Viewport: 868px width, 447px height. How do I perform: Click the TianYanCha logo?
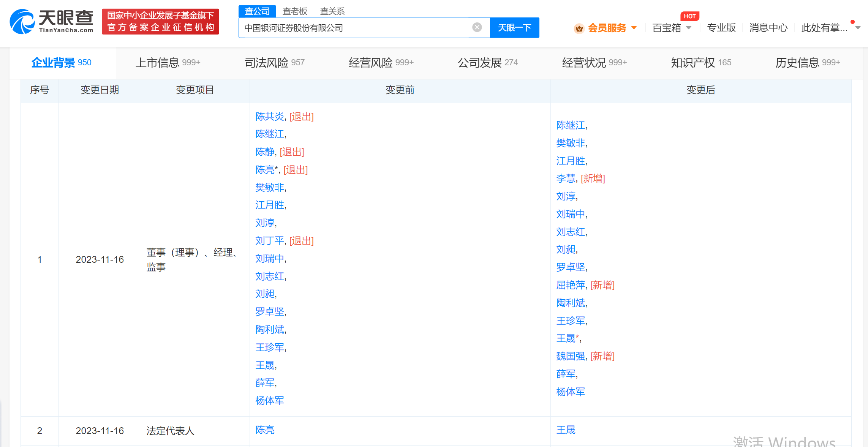52,22
